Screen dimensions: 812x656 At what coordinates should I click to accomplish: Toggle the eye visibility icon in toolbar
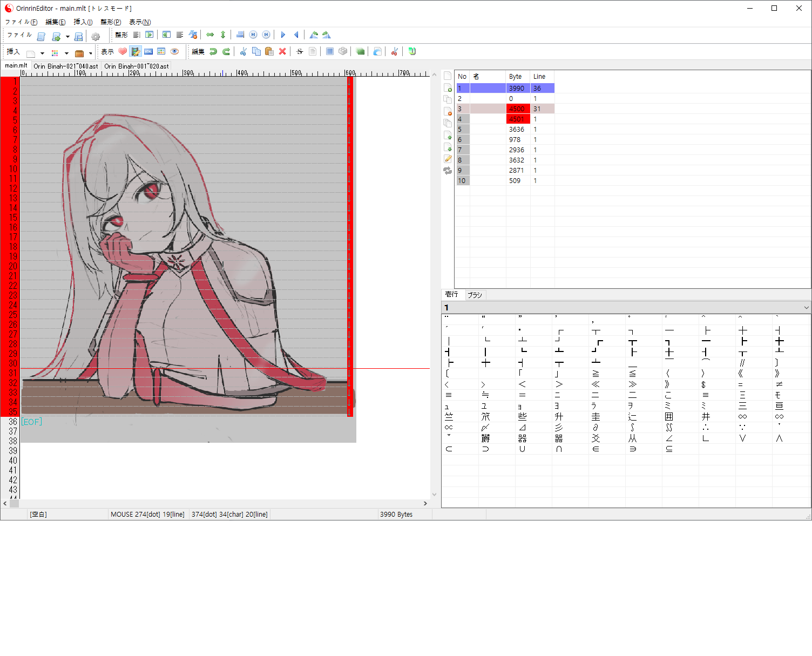(x=174, y=52)
